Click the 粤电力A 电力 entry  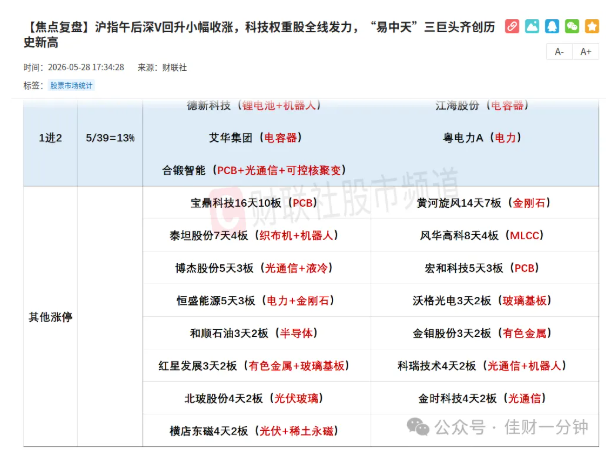pos(482,138)
